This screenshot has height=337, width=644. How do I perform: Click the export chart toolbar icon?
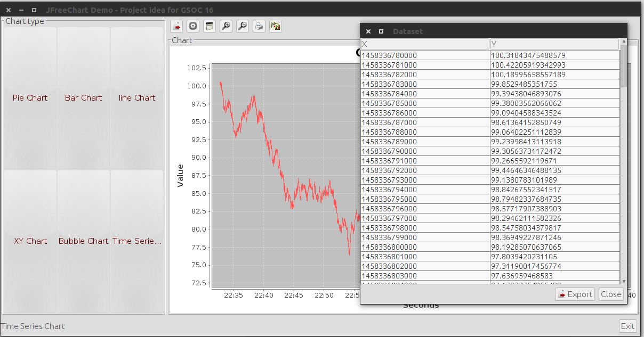(177, 26)
